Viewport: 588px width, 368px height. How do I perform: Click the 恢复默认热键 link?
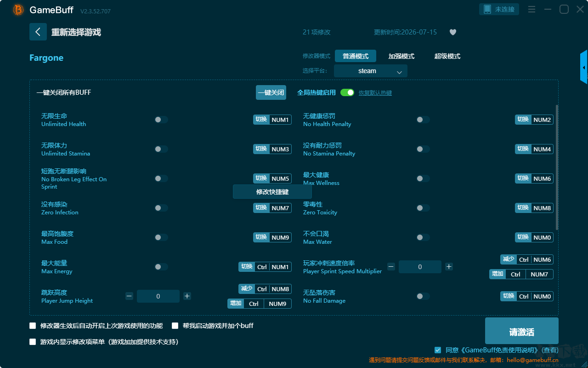click(x=375, y=93)
